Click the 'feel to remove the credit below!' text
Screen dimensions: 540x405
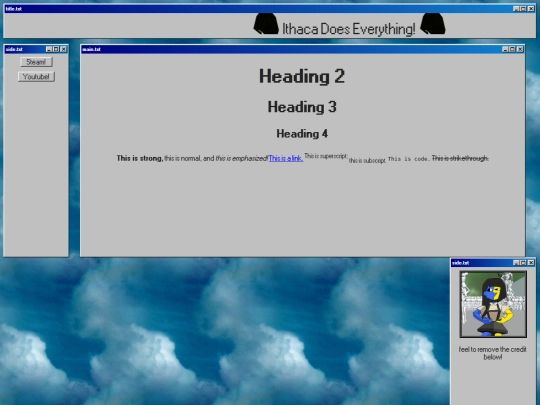(x=492, y=353)
